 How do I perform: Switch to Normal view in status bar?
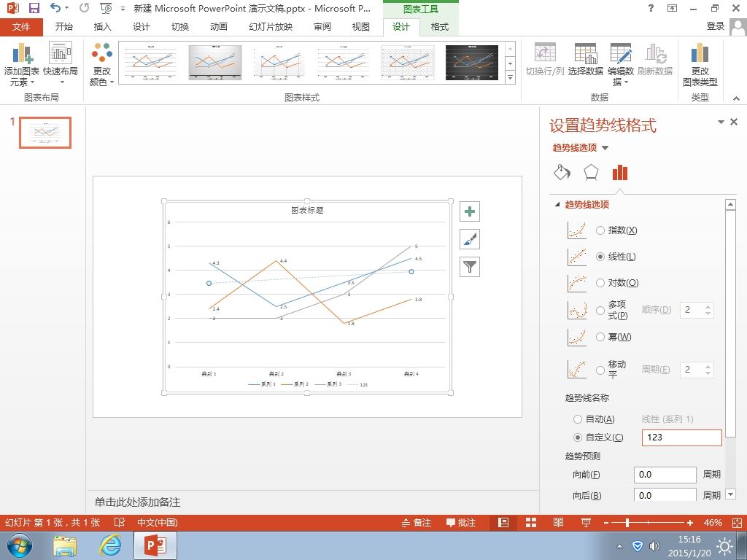tap(503, 522)
